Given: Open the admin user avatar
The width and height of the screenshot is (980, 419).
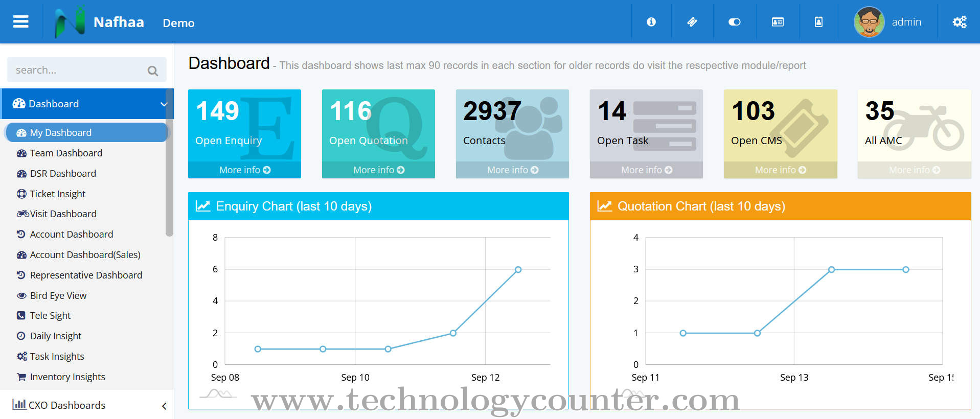Looking at the screenshot, I should (x=869, y=21).
